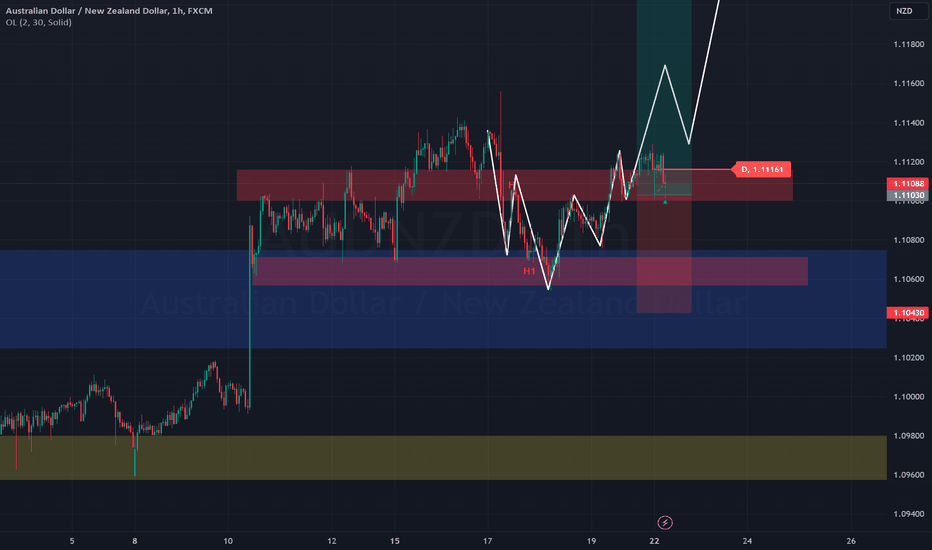Click date 19 on the time axis

click(x=591, y=541)
